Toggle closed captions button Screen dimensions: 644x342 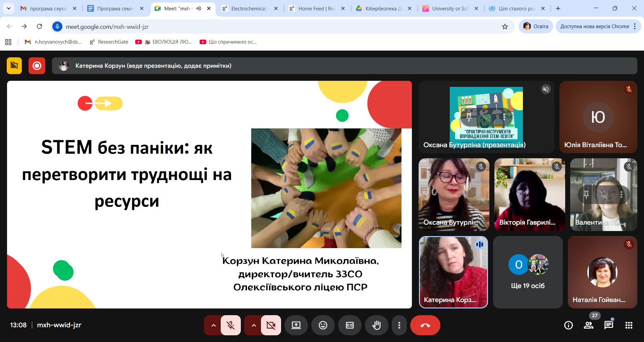[350, 325]
